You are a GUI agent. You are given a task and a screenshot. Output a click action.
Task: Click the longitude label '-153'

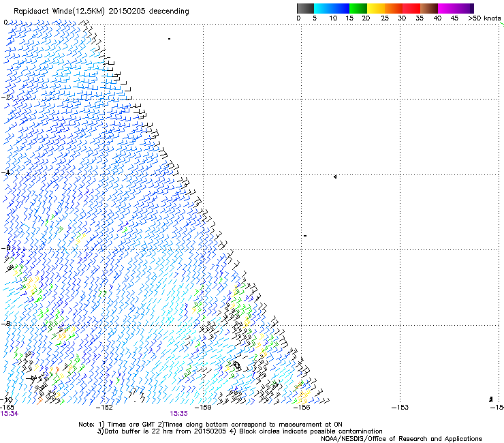click(400, 408)
